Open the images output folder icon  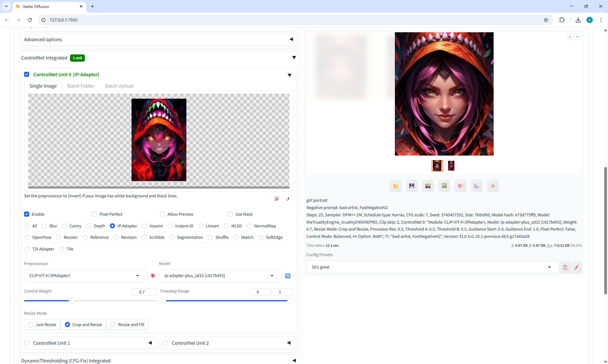[396, 186]
